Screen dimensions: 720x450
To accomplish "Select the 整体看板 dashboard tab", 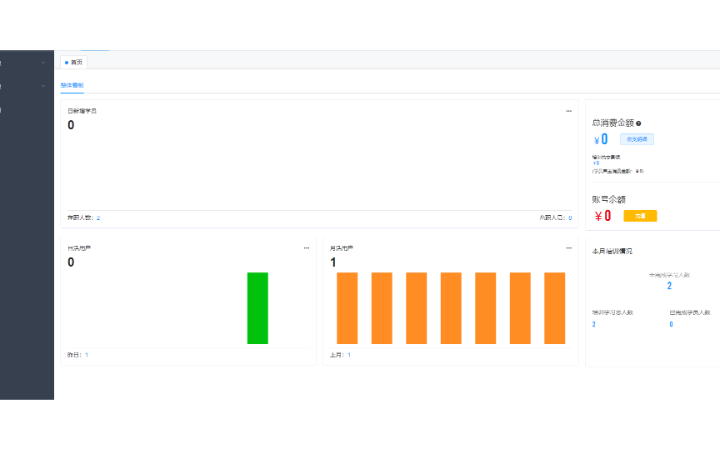I will pos(72,85).
